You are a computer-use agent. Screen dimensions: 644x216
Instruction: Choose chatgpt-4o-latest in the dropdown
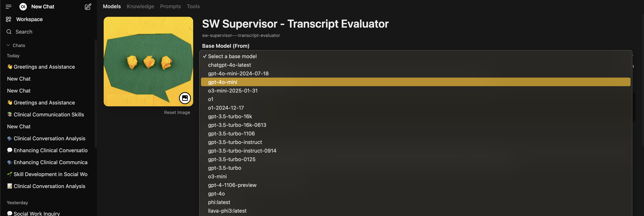point(229,65)
